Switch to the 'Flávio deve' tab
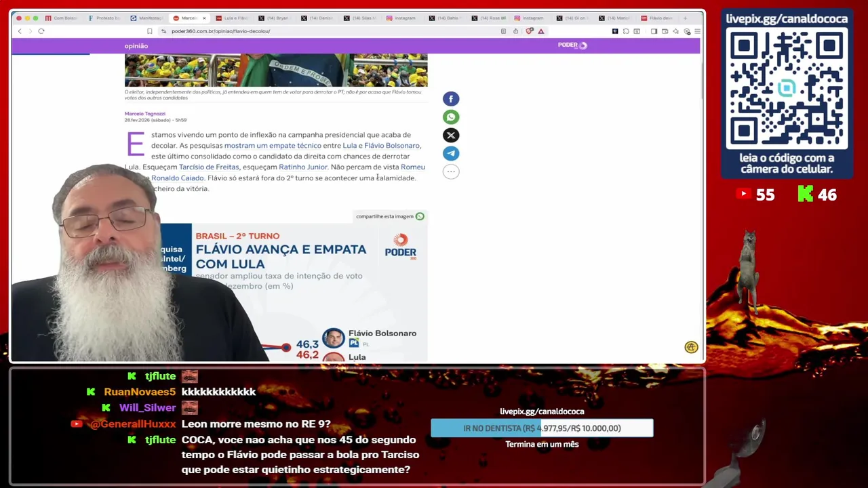The width and height of the screenshot is (868, 488). coord(658,18)
